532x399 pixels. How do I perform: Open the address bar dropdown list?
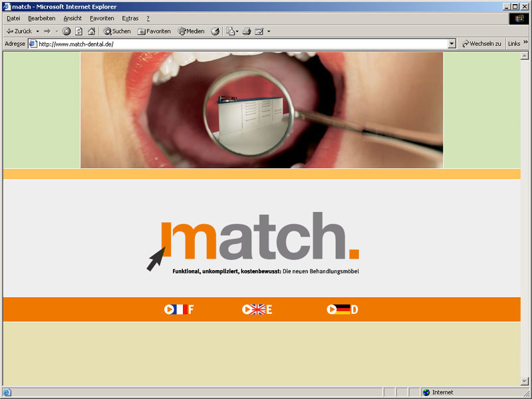(x=452, y=44)
